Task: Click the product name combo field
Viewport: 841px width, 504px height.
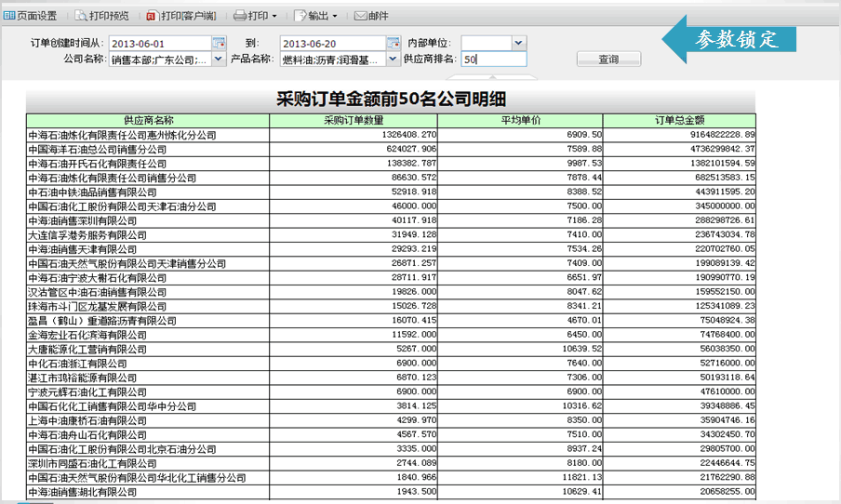Action: click(333, 59)
